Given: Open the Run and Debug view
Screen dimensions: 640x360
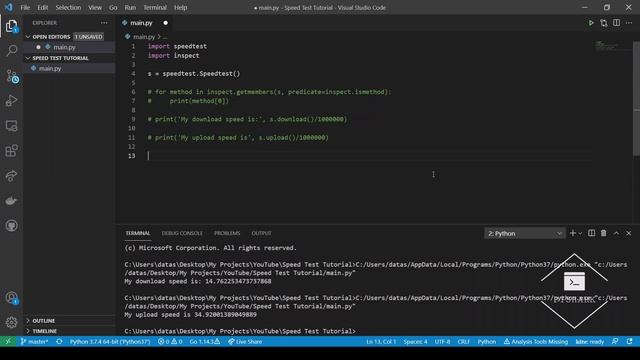Looking at the screenshot, I should [x=11, y=100].
